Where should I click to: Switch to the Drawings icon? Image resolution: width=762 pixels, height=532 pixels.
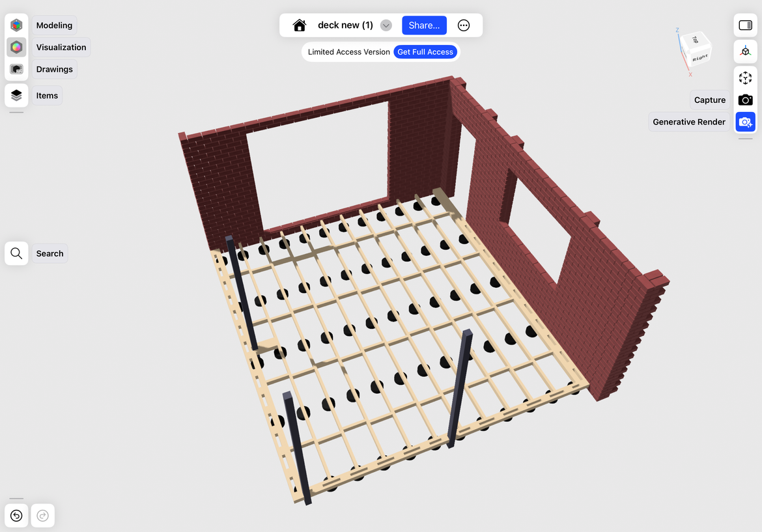[x=16, y=69]
